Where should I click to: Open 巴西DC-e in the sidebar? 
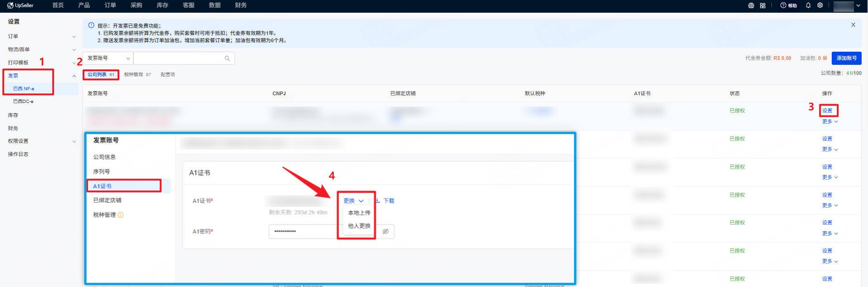(x=23, y=102)
